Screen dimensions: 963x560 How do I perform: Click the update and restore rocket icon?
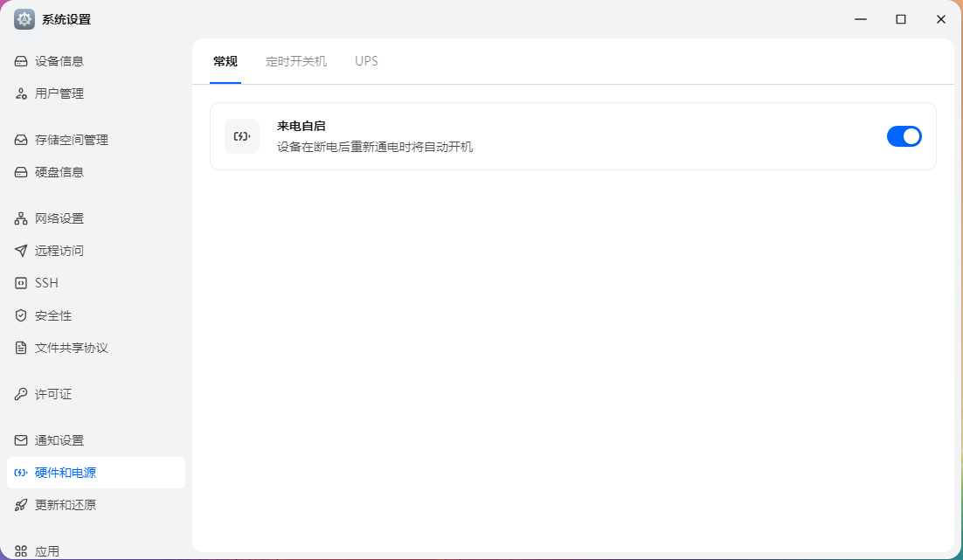[21, 505]
